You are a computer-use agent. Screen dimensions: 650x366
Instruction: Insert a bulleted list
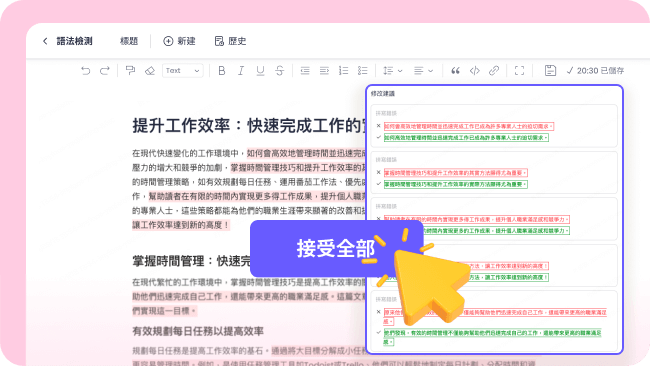pos(363,70)
